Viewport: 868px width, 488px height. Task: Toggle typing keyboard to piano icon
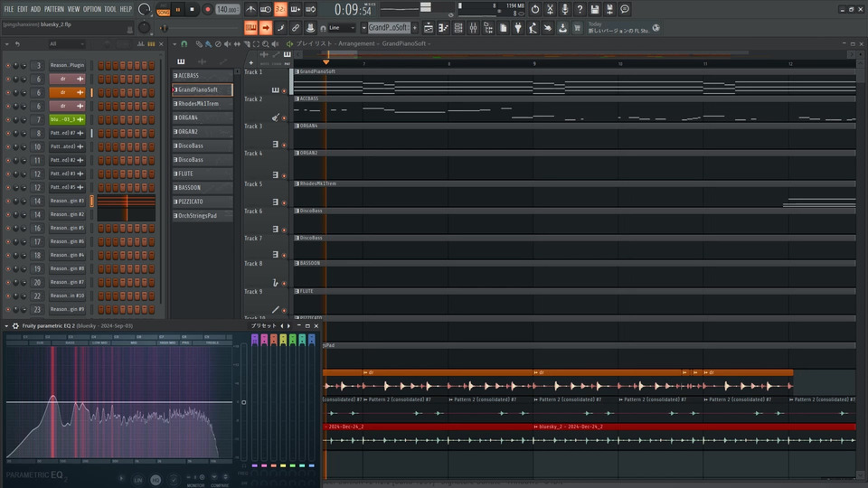click(x=250, y=28)
